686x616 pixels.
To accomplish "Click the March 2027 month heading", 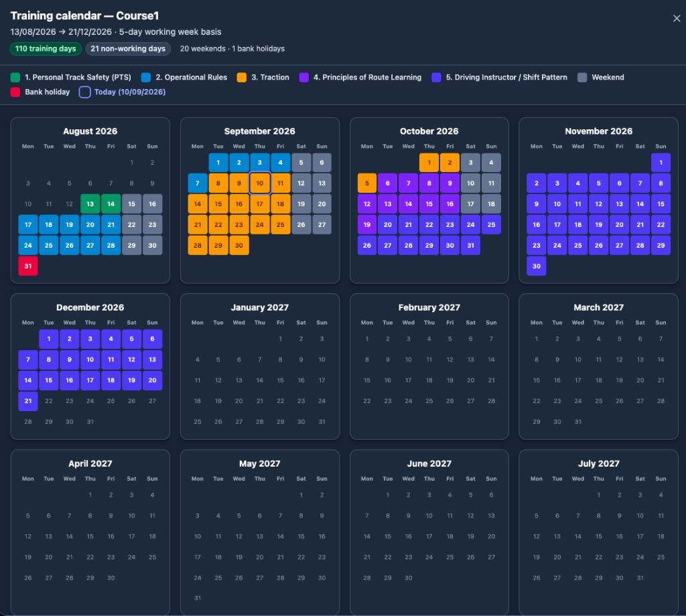I will [598, 307].
